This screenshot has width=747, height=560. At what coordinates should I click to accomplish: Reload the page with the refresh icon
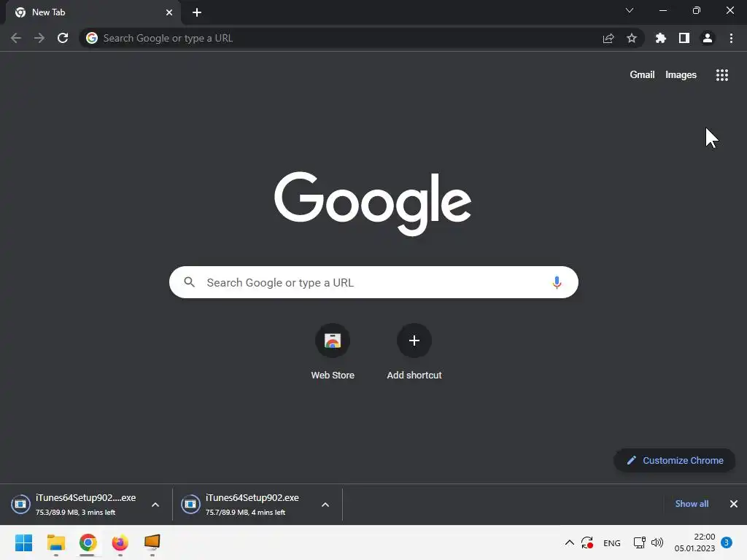63,38
